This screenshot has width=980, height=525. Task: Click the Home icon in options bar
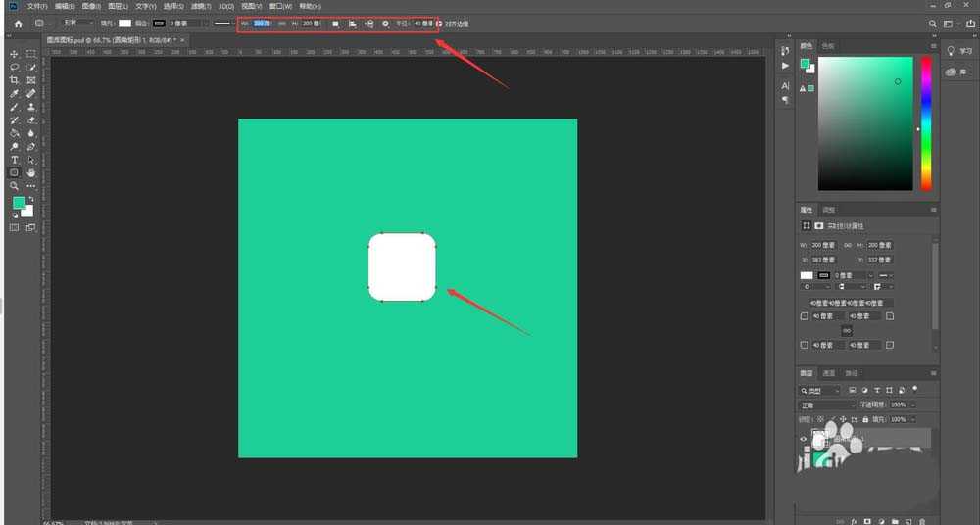coord(18,23)
